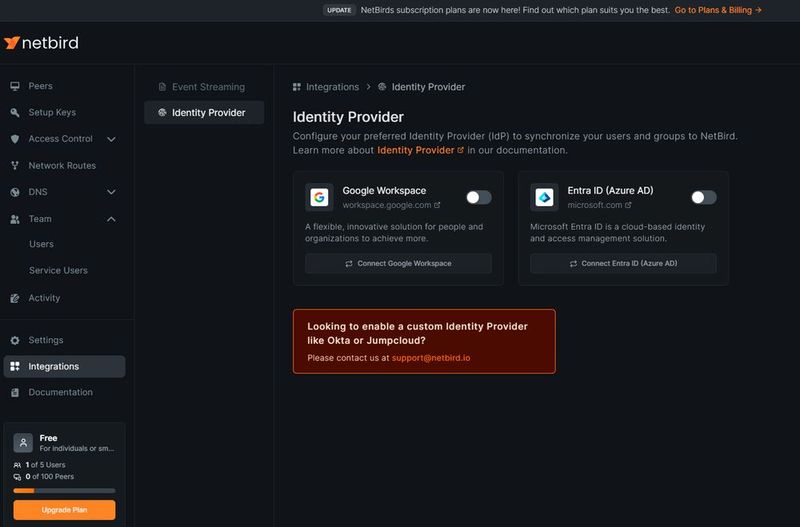Viewport: 800px width, 527px height.
Task: Click the users count icon in plan card
Action: point(17,465)
